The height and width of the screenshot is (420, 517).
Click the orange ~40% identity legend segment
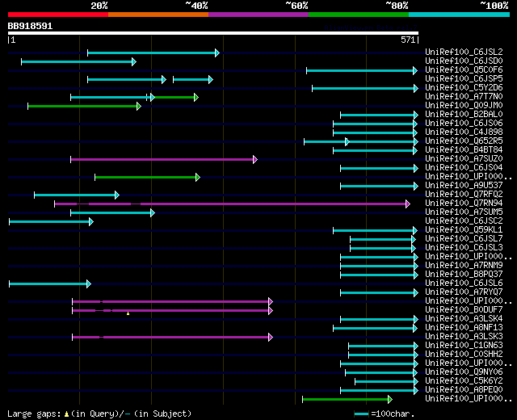tap(158, 15)
